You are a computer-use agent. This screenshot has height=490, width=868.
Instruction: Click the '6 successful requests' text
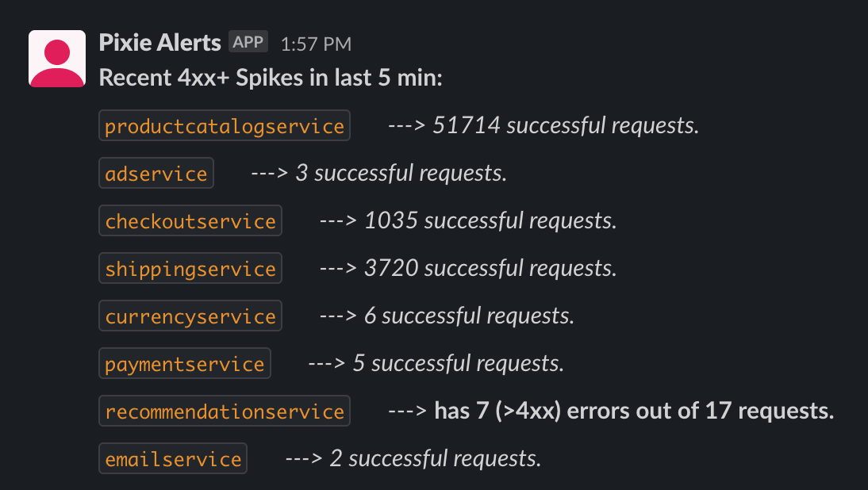pos(469,316)
